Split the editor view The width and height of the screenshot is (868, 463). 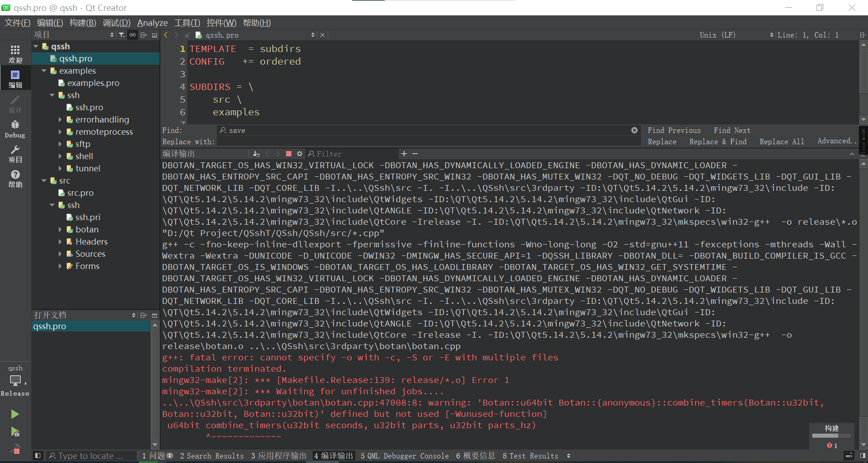tap(863, 35)
